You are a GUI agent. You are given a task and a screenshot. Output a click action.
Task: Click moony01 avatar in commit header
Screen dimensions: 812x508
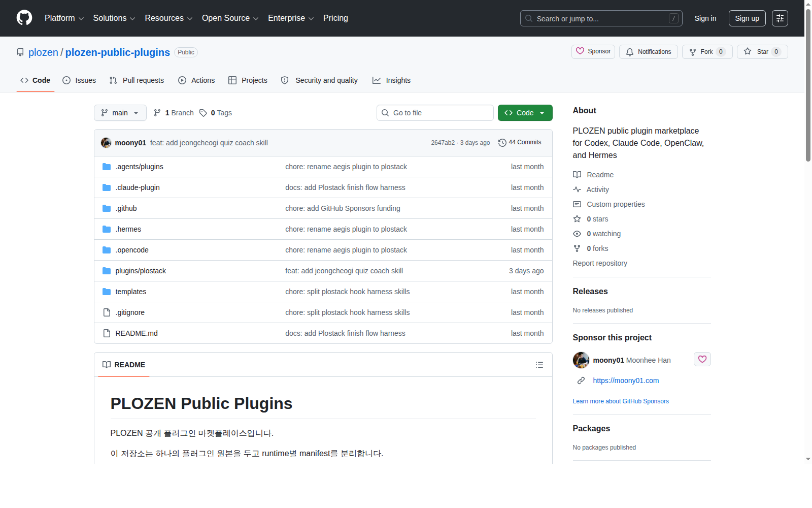point(106,143)
